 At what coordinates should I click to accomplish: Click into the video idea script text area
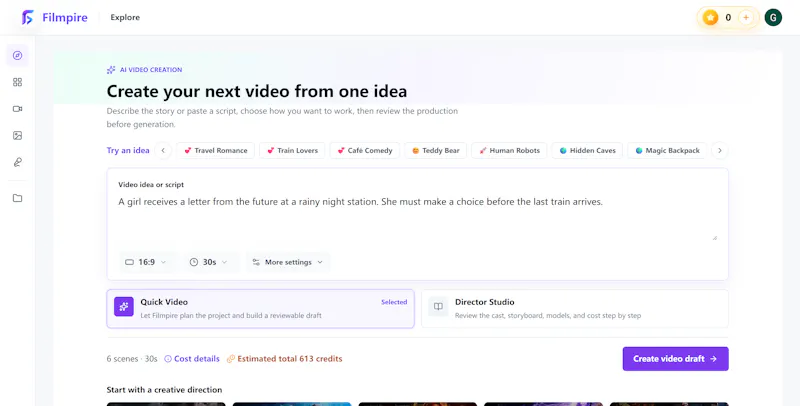pos(417,217)
